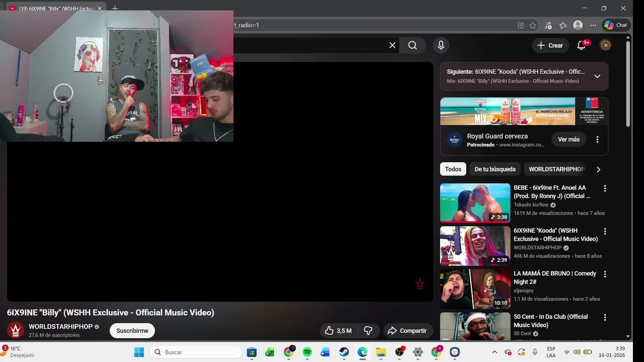Visit eljanojey channel name

(x=523, y=291)
